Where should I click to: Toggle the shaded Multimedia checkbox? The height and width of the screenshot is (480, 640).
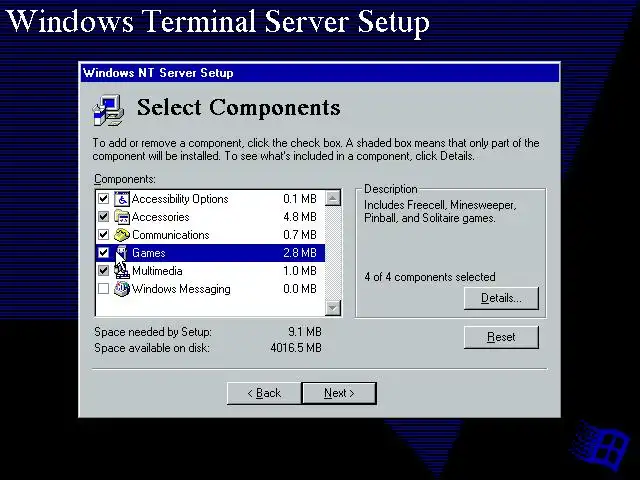103,271
